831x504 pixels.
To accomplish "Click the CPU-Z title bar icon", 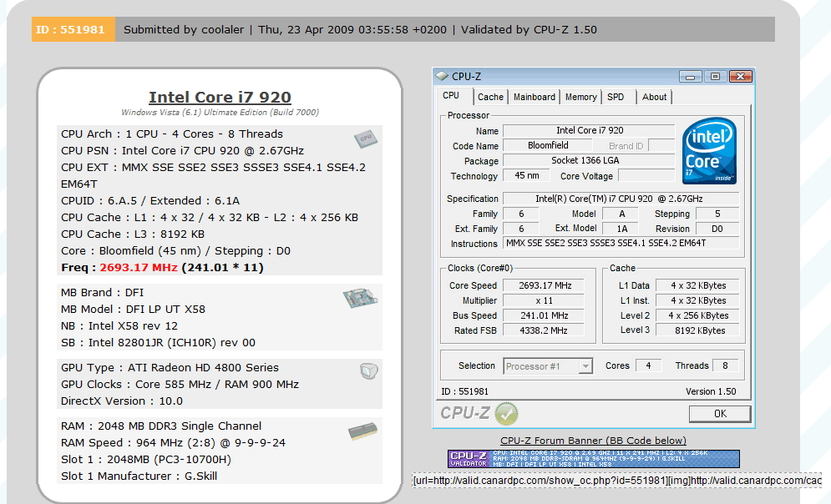I will [442, 76].
